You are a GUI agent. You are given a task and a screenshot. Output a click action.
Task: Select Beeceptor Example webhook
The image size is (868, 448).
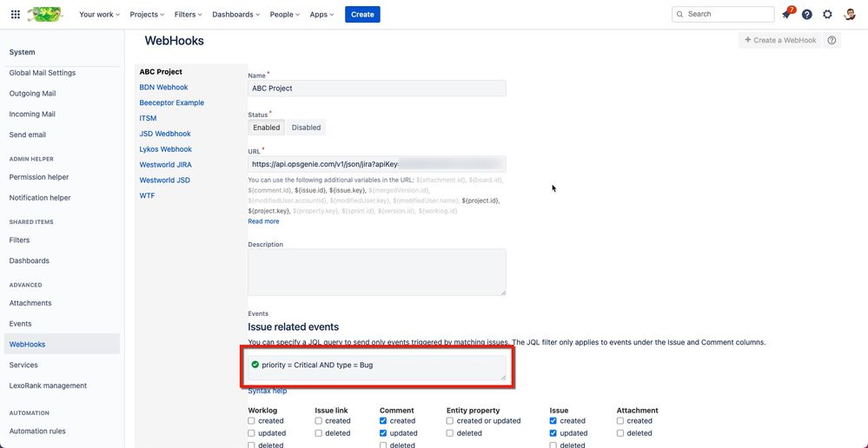pos(172,102)
